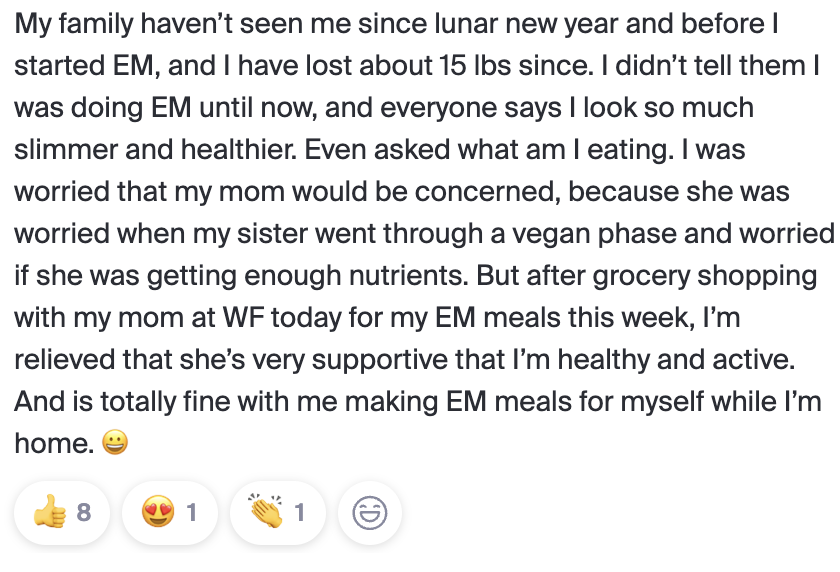Click the words 'slimmer and healthier'
840x572 pixels.
click(x=155, y=149)
